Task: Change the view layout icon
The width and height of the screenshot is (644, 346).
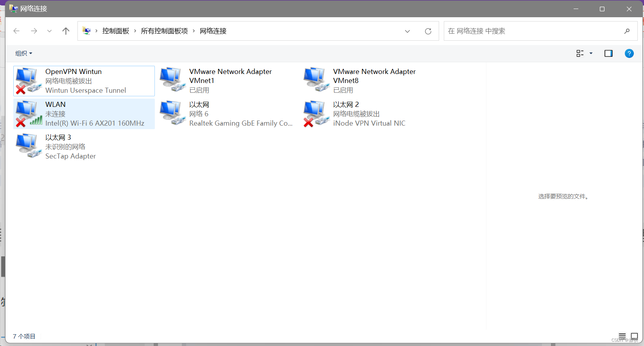Action: pyautogui.click(x=580, y=53)
